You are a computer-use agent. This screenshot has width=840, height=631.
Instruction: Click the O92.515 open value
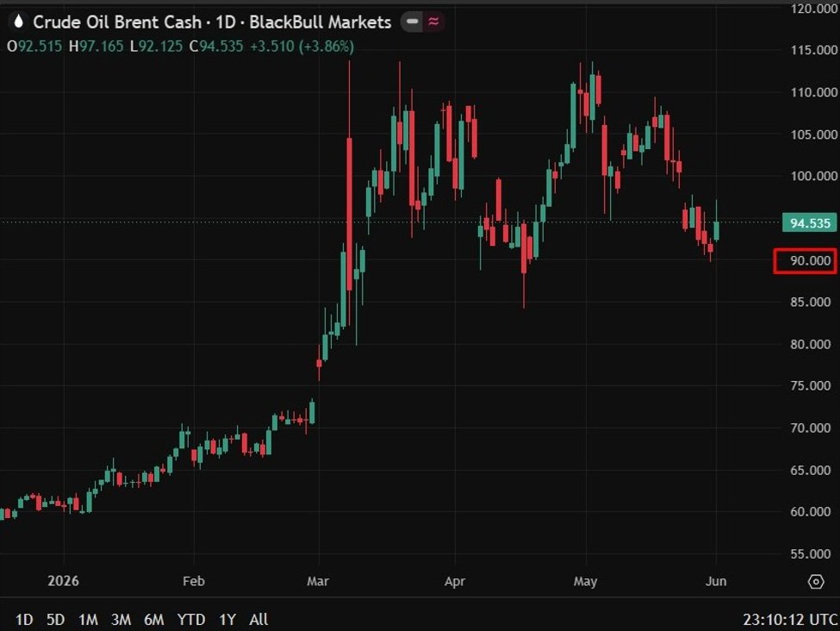pos(34,46)
